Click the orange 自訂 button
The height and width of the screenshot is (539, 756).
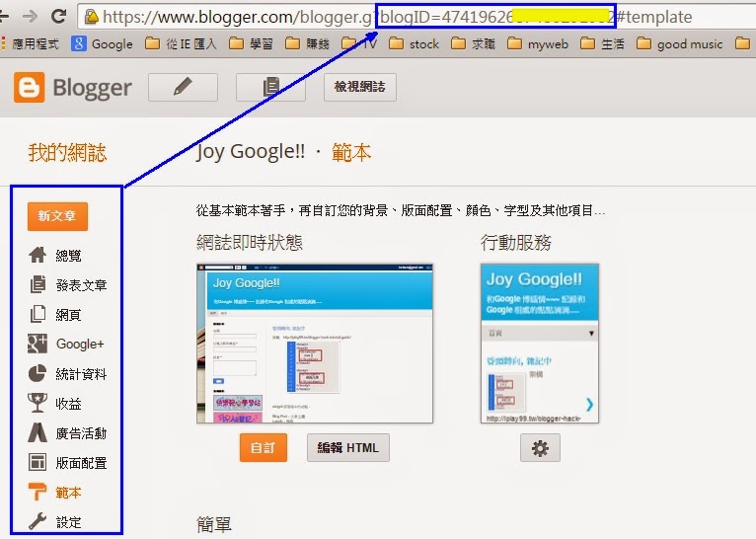click(x=264, y=447)
